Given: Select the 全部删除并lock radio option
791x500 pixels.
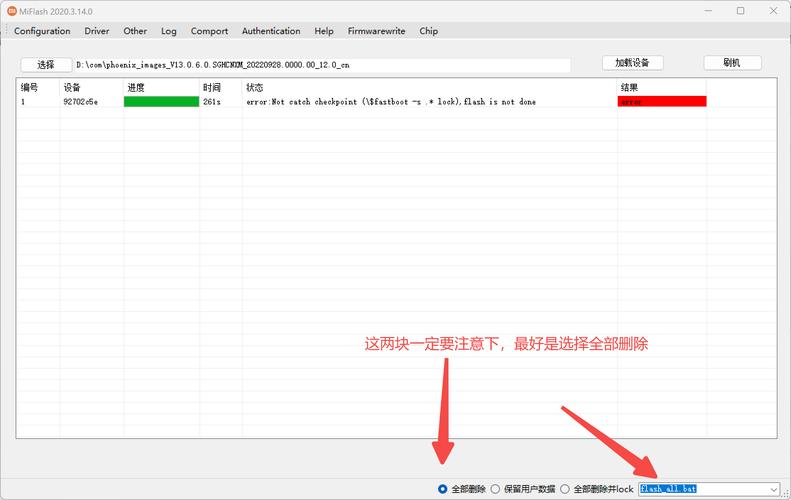Looking at the screenshot, I should (x=565, y=489).
